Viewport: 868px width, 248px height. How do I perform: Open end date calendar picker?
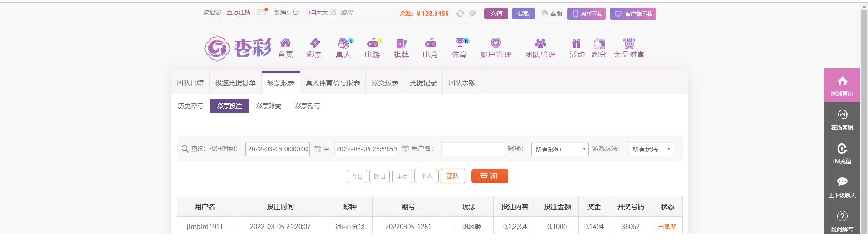click(405, 149)
